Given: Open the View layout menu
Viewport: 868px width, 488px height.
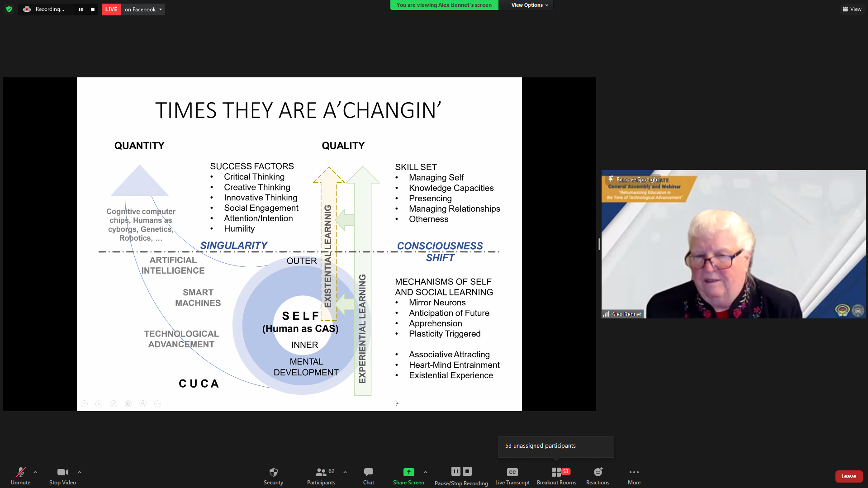Looking at the screenshot, I should tap(852, 9).
